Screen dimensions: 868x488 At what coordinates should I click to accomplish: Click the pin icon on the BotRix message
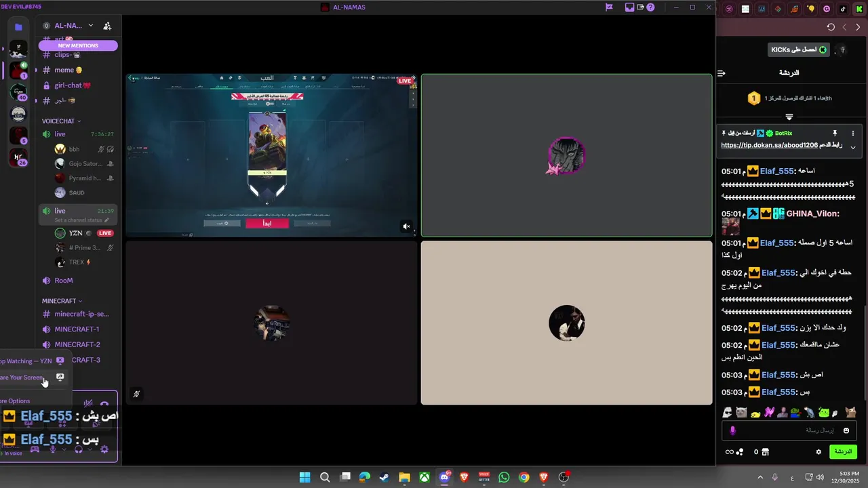[835, 134]
